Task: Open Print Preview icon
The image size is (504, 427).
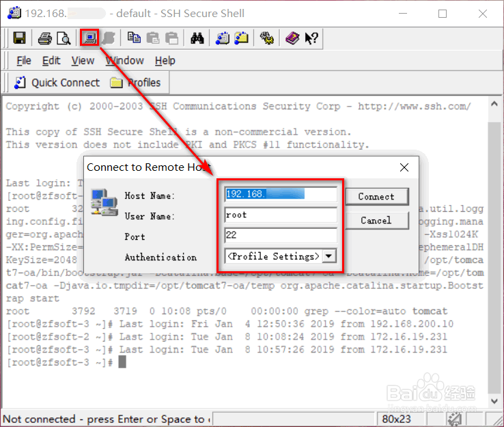Action: [x=64, y=38]
